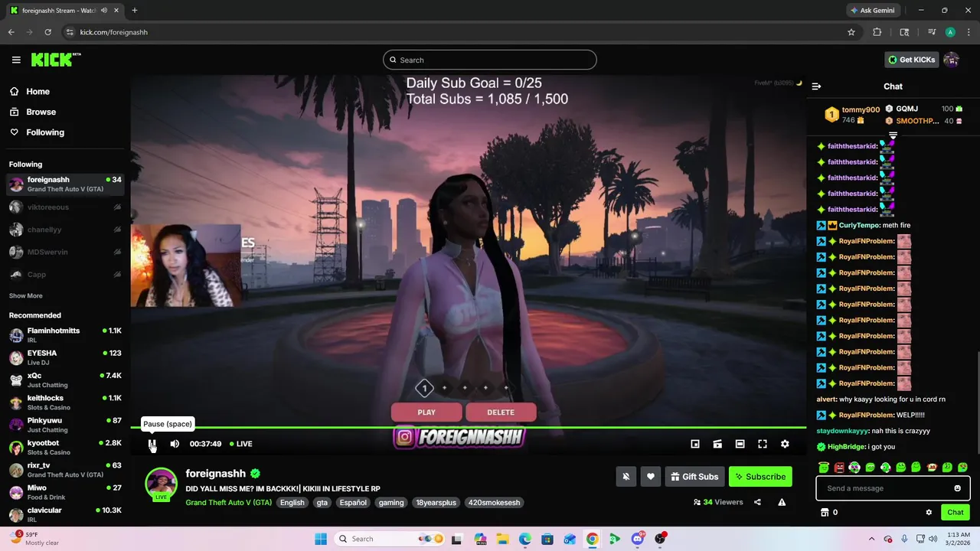Open a new Chrome tab
The height and width of the screenshot is (551, 980).
point(135,10)
